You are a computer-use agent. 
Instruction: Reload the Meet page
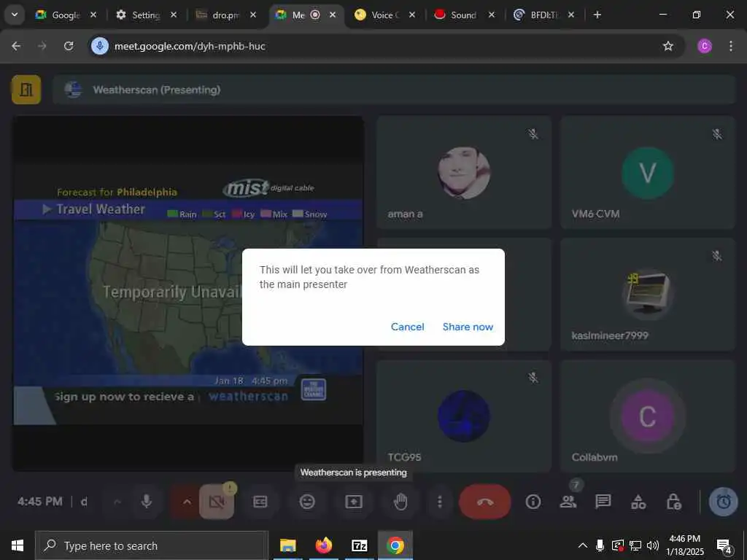tap(69, 46)
